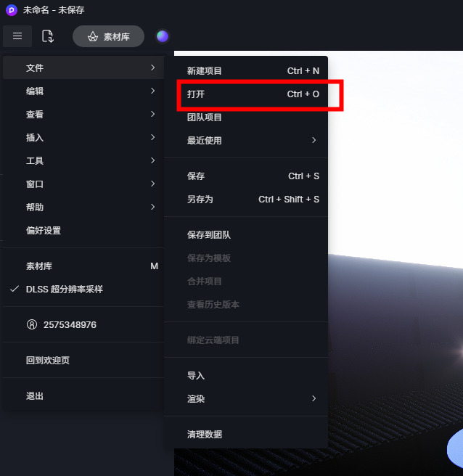Open the 工具 tools submenu
Viewport: 463px width, 476px height.
[83, 160]
